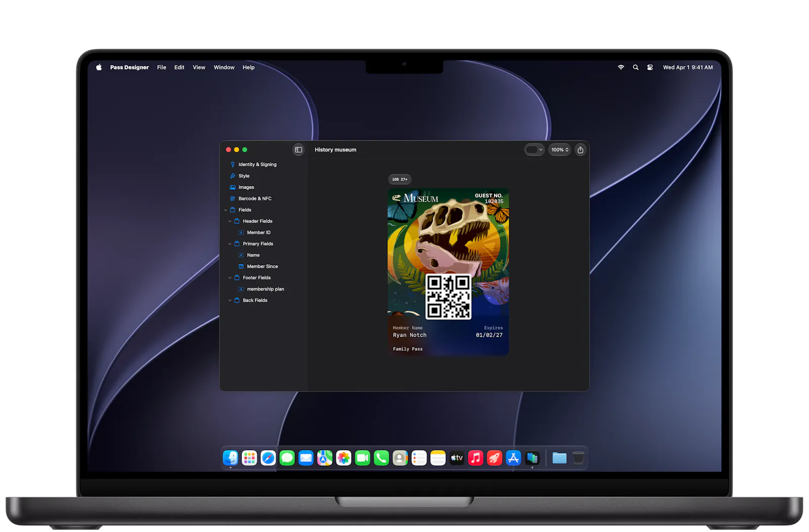Select the membership plan field
The height and width of the screenshot is (532, 809).
pos(265,289)
